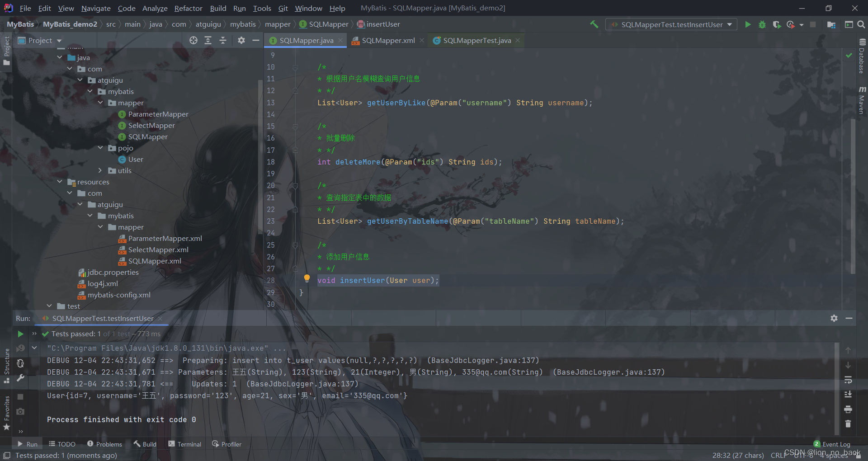The height and width of the screenshot is (461, 868).
Task: Print the console output
Action: (848, 409)
